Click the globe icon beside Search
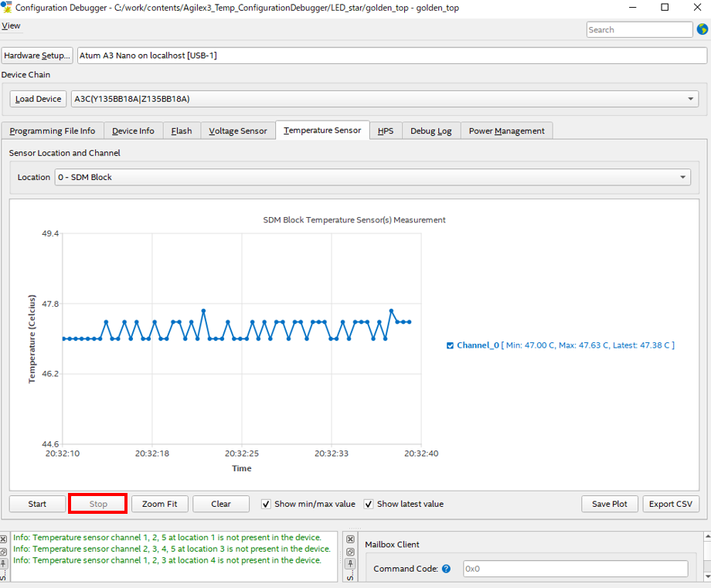Screen dimensions: 711x588 (702, 29)
